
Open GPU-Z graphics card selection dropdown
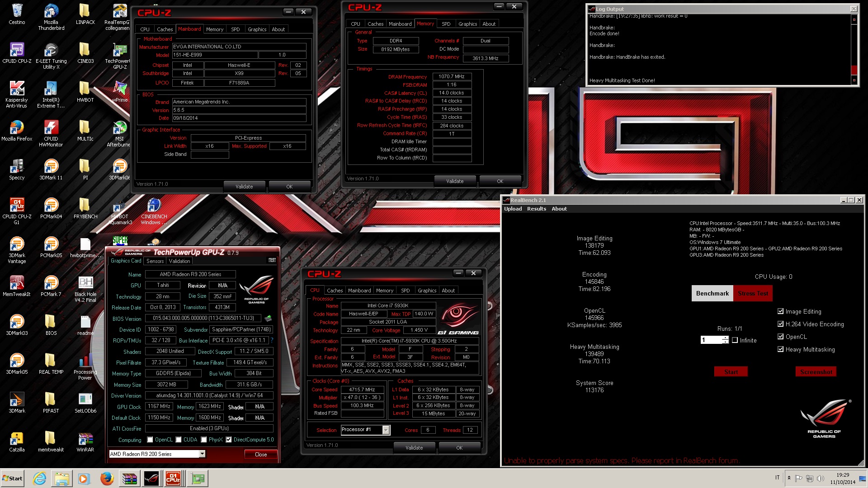point(202,454)
